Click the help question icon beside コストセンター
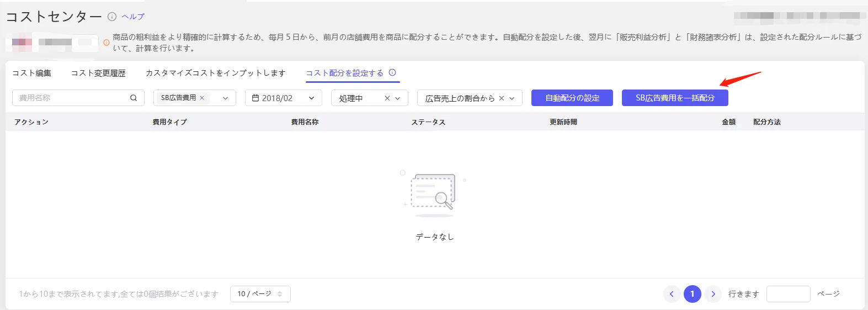 coord(112,17)
